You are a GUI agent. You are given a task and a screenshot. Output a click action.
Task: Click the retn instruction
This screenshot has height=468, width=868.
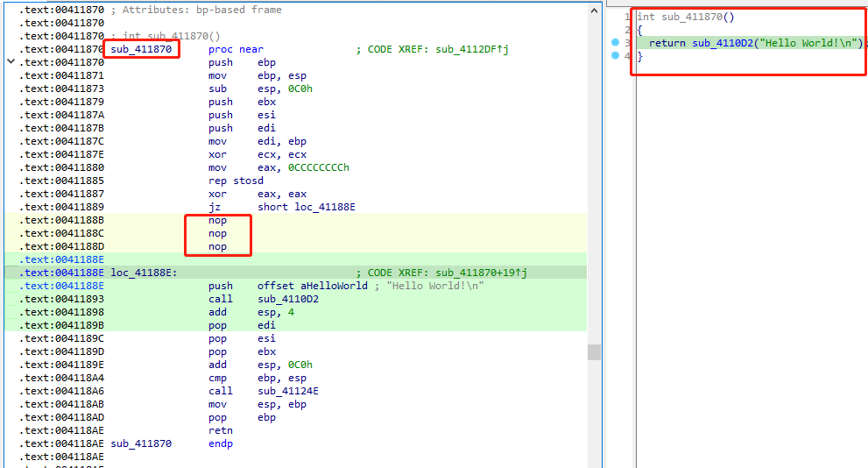click(221, 430)
